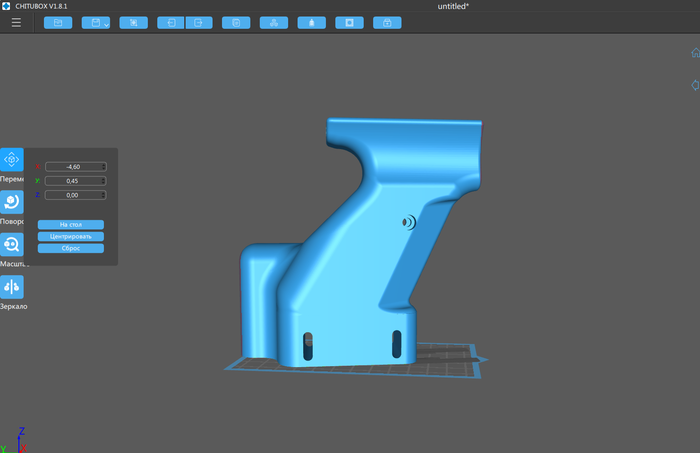Image resolution: width=700 pixels, height=453 pixels.
Task: Select the Rotate (Поворот) tool icon
Action: click(12, 202)
